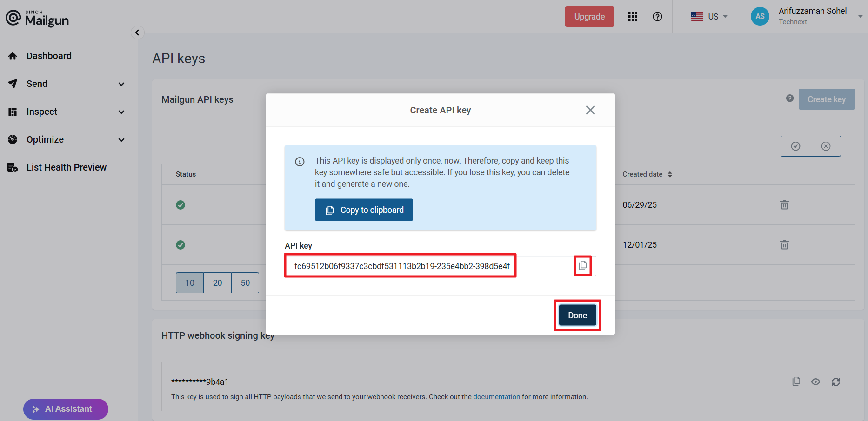
Task: Open the apps grid icon in header
Action: pos(632,17)
